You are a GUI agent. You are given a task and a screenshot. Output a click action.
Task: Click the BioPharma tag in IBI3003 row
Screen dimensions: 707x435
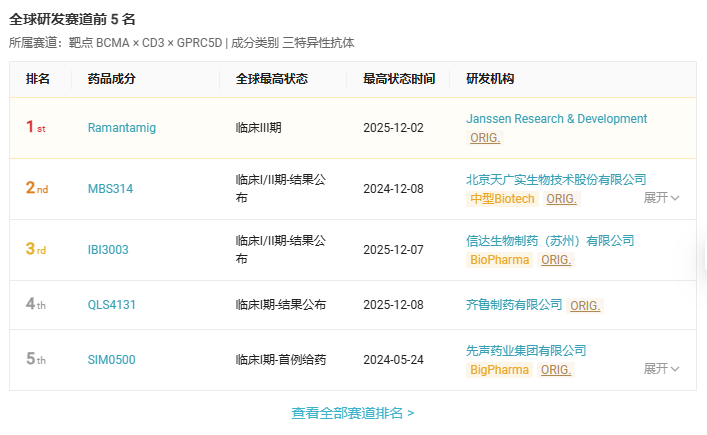[499, 260]
